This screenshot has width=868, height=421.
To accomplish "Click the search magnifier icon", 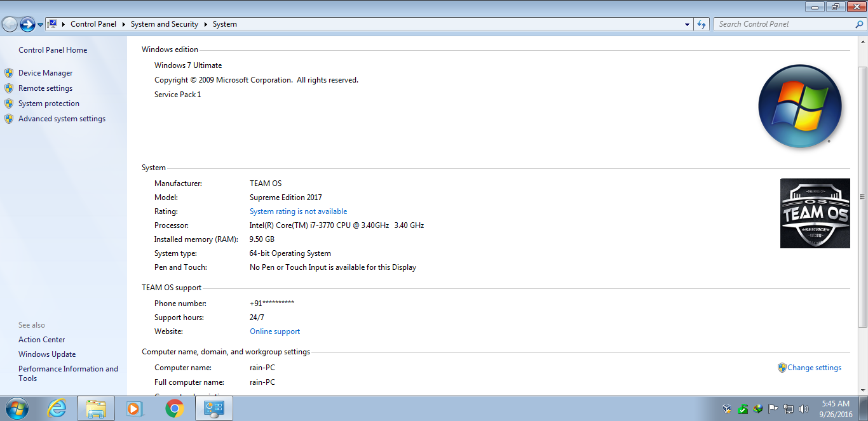I will (x=860, y=24).
